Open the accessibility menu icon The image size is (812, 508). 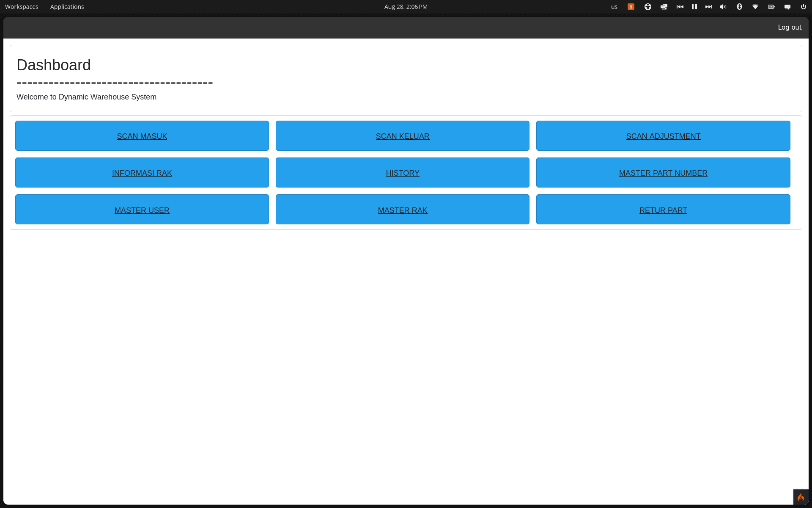click(x=647, y=7)
